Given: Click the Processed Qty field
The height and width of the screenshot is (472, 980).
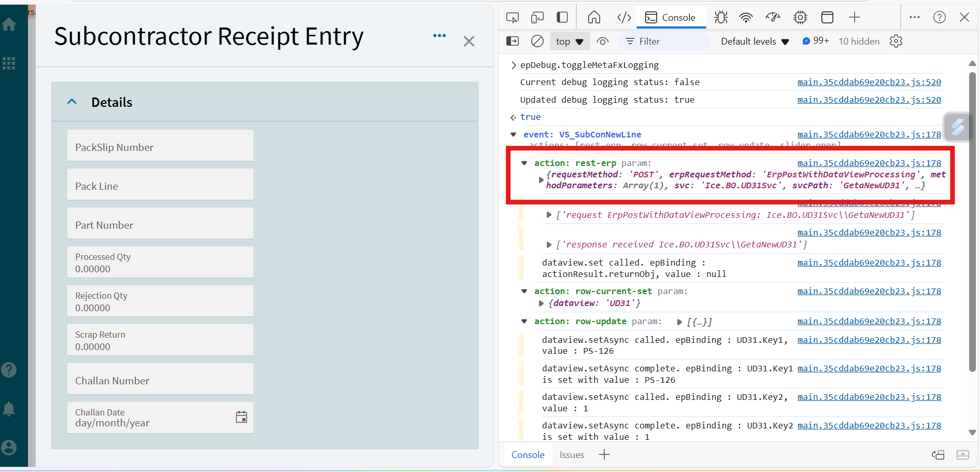Looking at the screenshot, I should coord(160,262).
